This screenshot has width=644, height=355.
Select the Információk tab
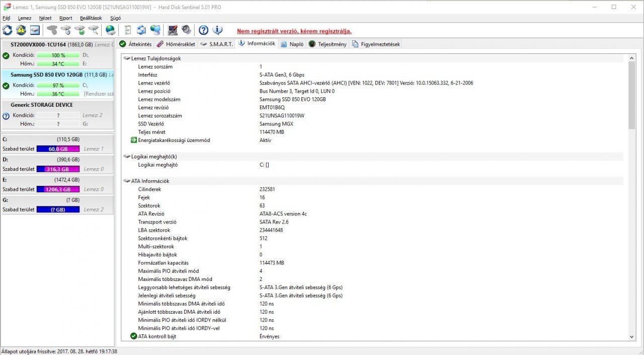point(257,44)
